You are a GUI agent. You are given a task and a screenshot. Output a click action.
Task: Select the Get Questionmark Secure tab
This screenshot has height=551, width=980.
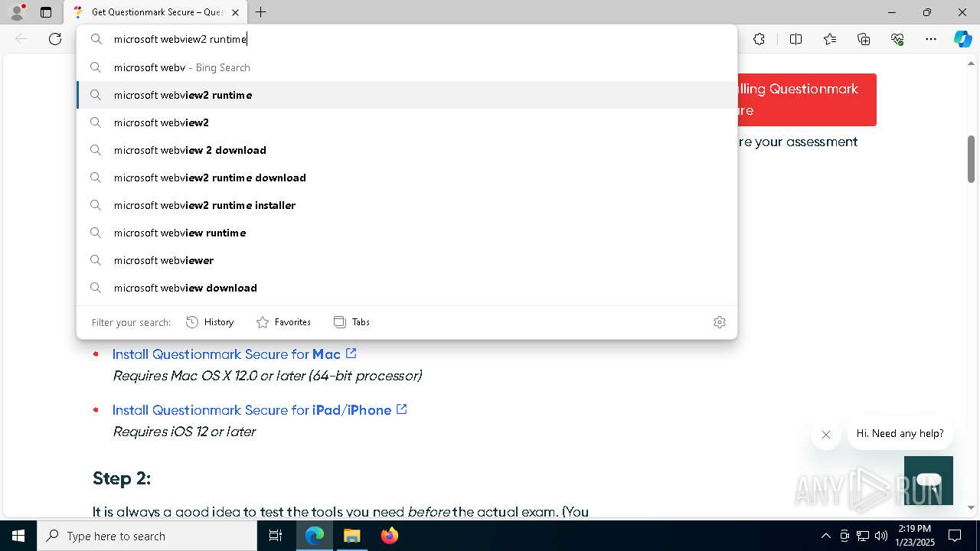coord(155,12)
